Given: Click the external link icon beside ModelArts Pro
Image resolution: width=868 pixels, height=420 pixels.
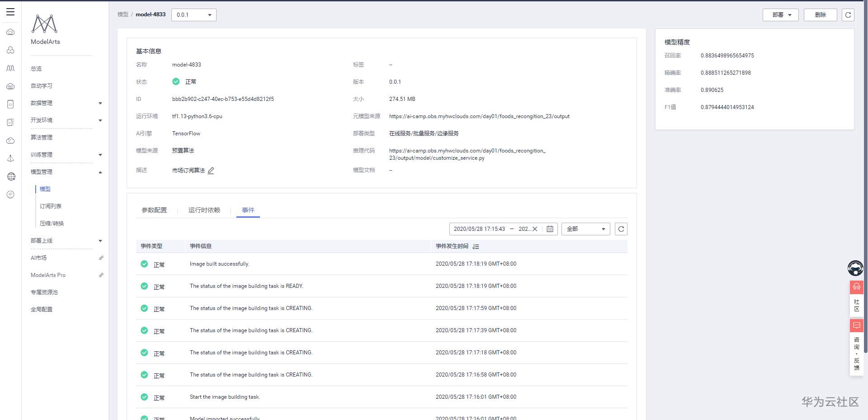Looking at the screenshot, I should pos(101,275).
